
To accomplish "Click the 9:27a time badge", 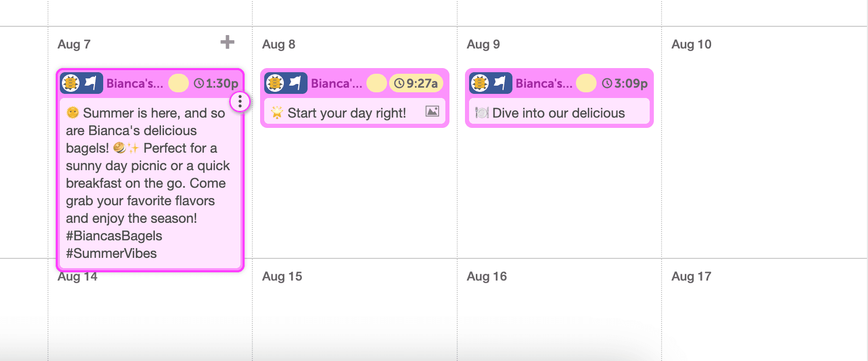I will tap(416, 83).
